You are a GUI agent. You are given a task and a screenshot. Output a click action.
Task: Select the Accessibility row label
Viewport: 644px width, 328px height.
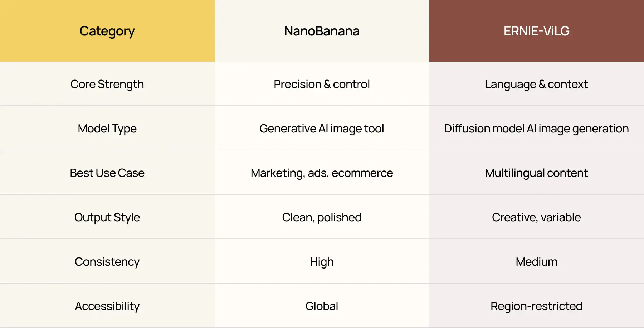(107, 306)
